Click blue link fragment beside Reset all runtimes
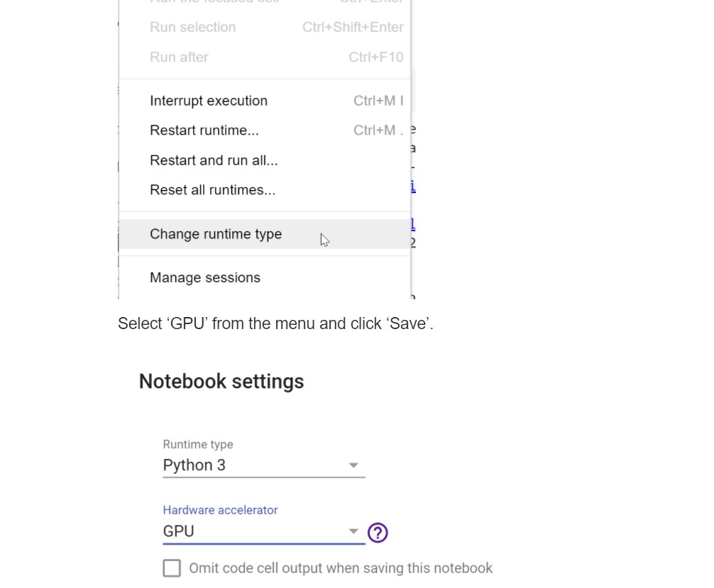 413,187
